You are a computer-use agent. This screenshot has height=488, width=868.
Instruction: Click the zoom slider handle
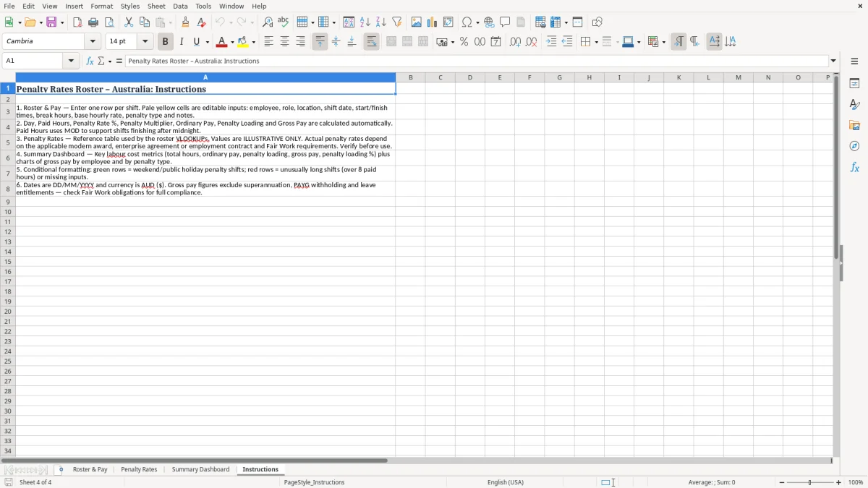(810, 482)
